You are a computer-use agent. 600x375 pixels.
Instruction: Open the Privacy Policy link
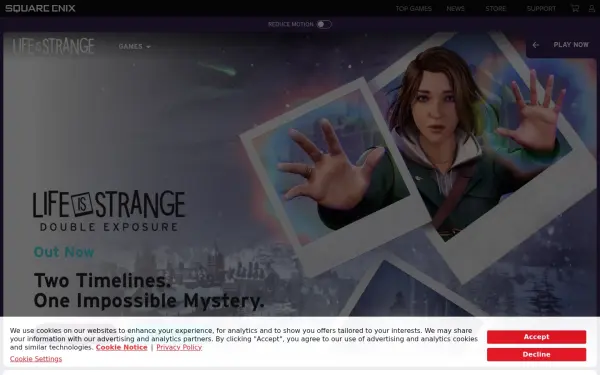tap(179, 347)
